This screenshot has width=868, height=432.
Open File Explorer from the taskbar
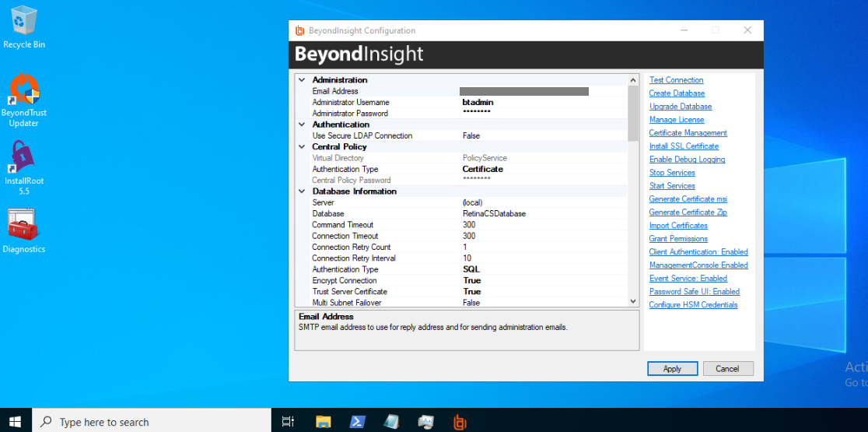(324, 421)
